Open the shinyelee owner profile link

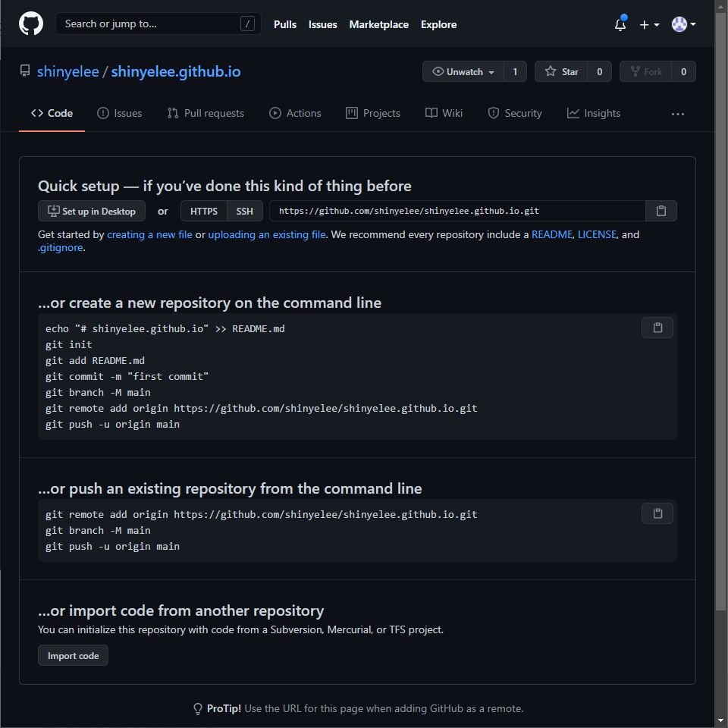point(67,71)
